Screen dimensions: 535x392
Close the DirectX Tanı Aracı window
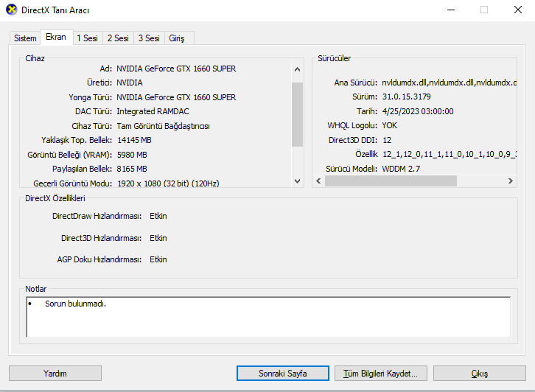coord(518,10)
